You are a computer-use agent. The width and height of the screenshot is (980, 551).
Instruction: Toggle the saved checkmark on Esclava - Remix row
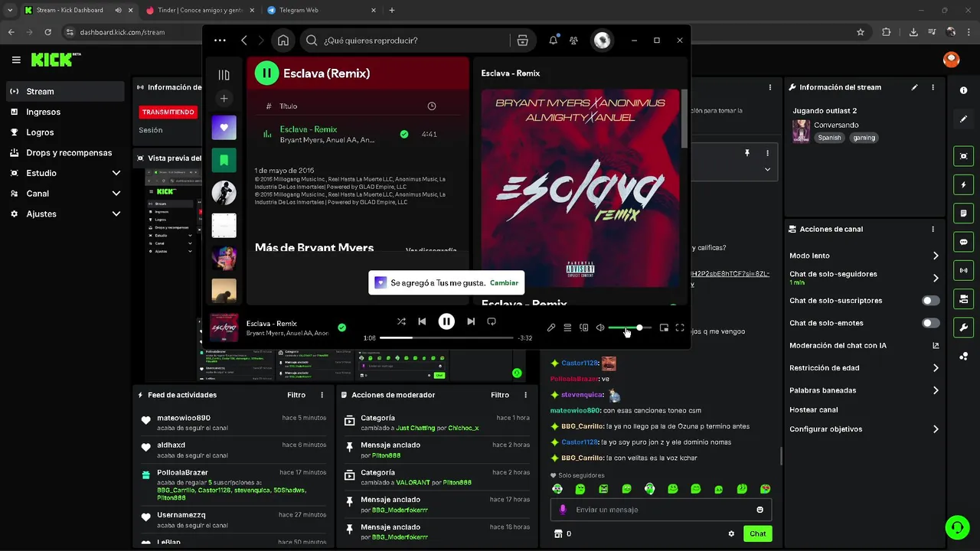(404, 135)
